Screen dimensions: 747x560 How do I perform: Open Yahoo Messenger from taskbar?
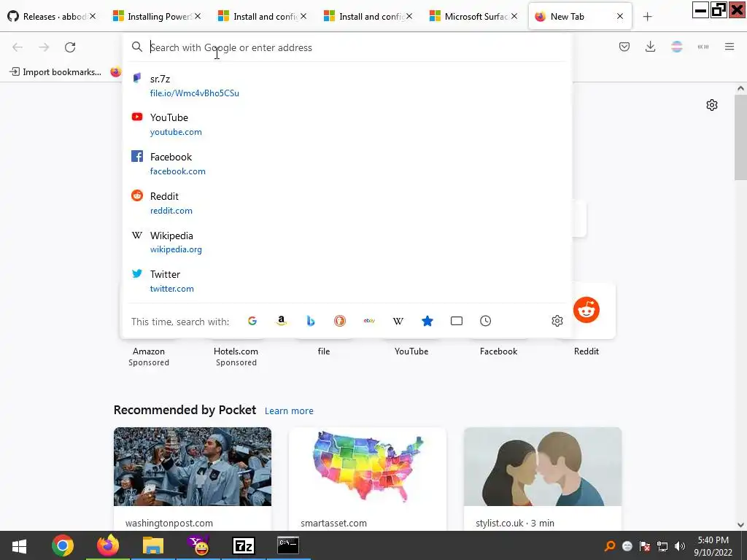pyautogui.click(x=199, y=545)
